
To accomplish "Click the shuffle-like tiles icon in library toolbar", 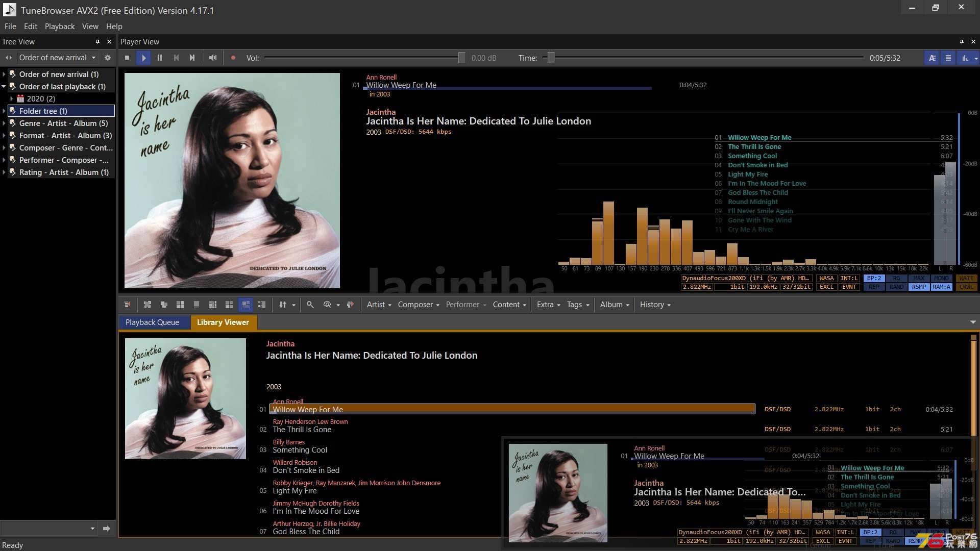I will click(148, 305).
